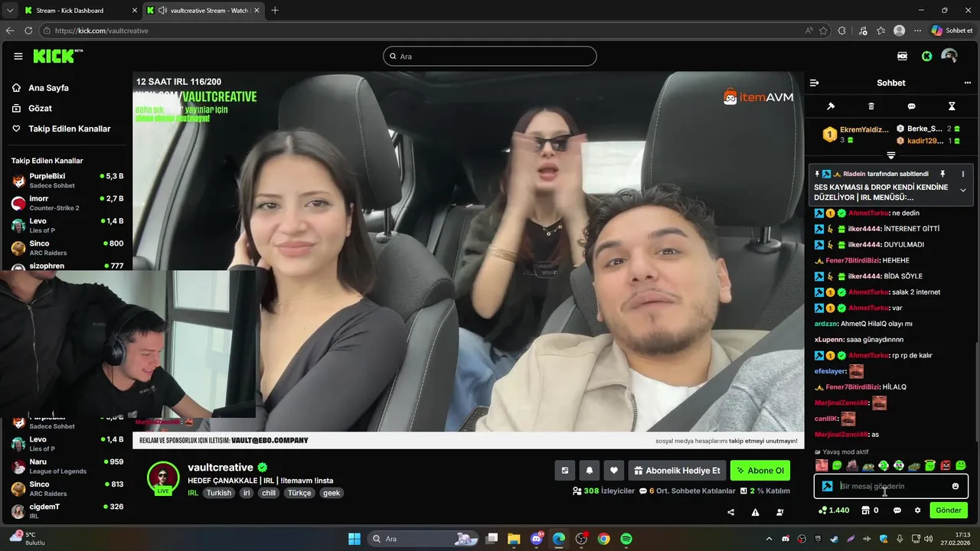Click the moderator hammer icon in chat toolbar

point(831,106)
